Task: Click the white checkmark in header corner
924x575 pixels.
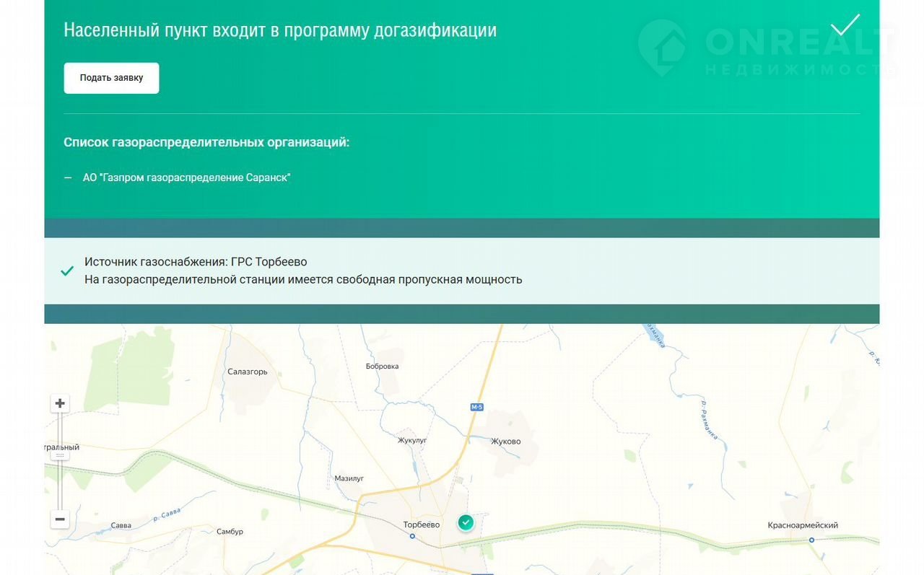Action: click(x=845, y=25)
